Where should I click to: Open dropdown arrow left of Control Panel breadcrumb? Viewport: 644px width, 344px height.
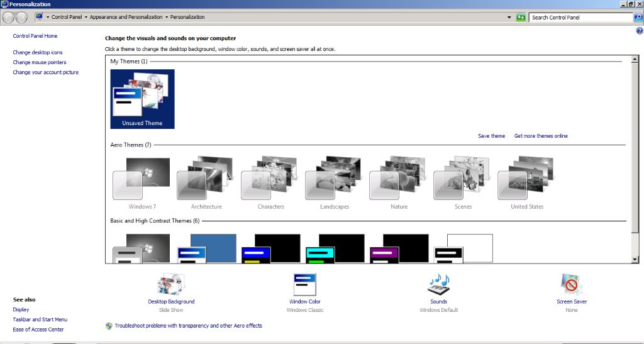48,17
